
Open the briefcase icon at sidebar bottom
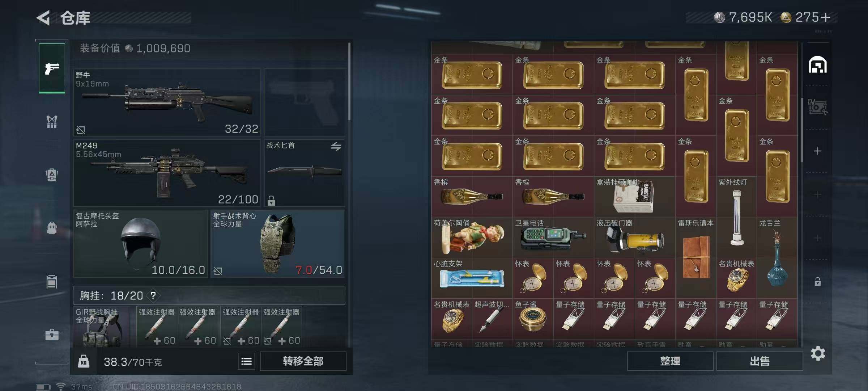(52, 334)
